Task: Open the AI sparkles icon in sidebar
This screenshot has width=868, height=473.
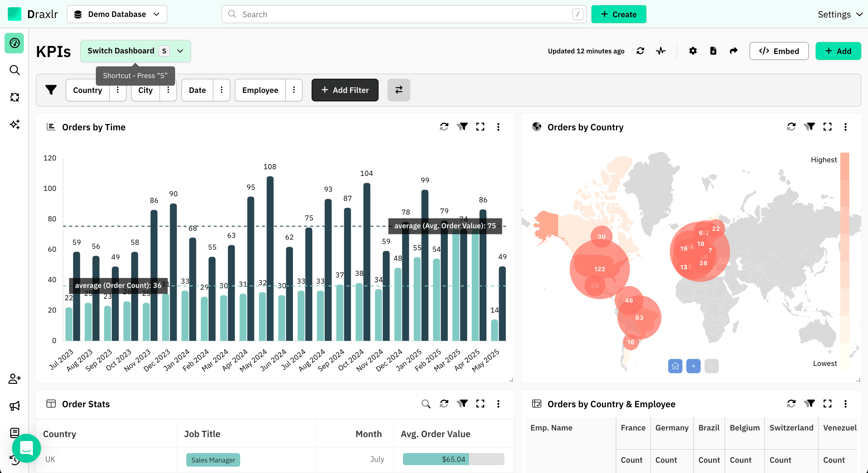Action: pyautogui.click(x=14, y=125)
